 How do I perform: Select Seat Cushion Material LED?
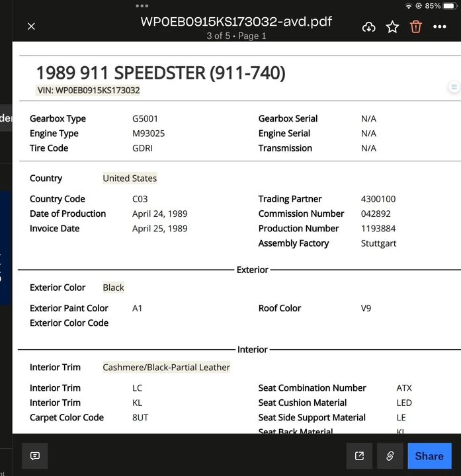coord(404,403)
